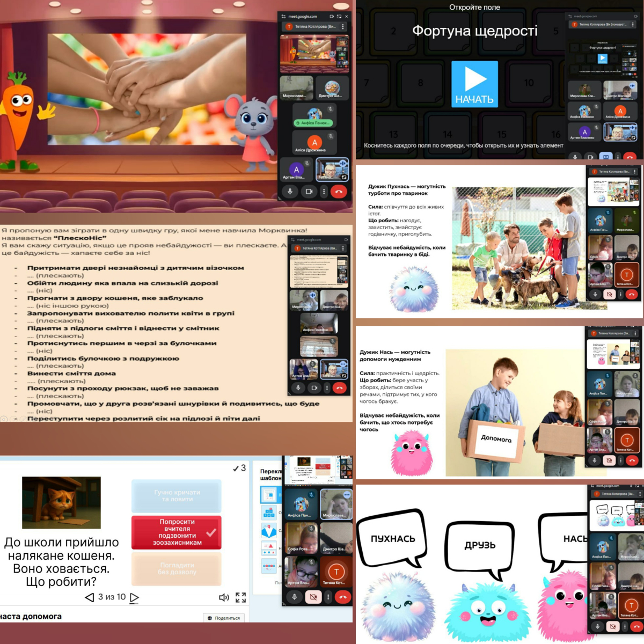Click Аліса Дрожжина tile in theater slide Meet panel
Viewport: 644px width, 644px height.
click(x=314, y=143)
